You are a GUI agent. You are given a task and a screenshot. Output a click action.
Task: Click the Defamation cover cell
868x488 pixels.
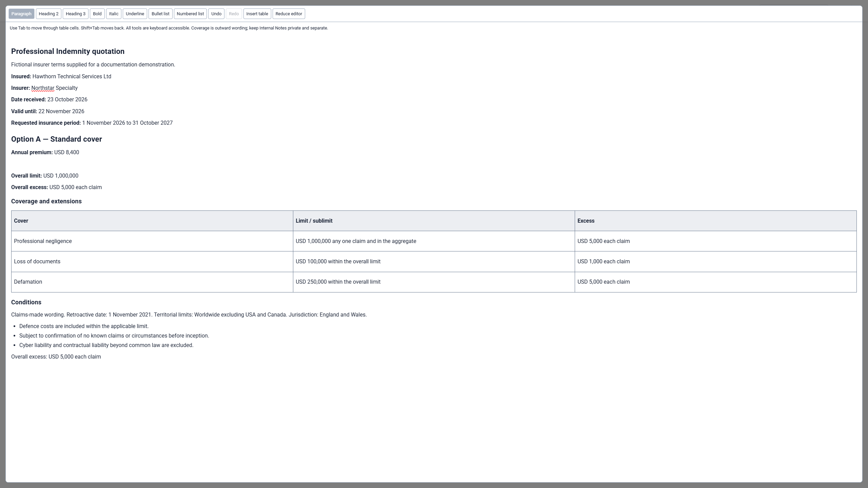152,282
